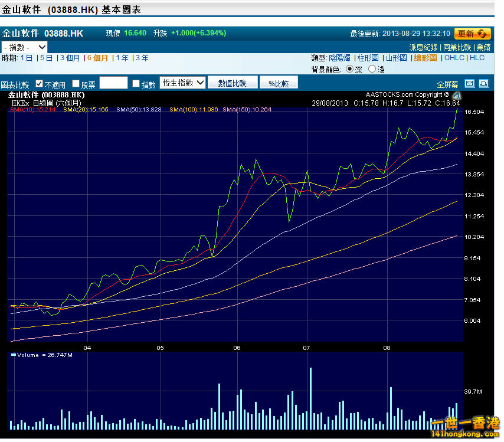Click the 16.504 price axis label
The width and height of the screenshot is (504, 442).
[474, 112]
